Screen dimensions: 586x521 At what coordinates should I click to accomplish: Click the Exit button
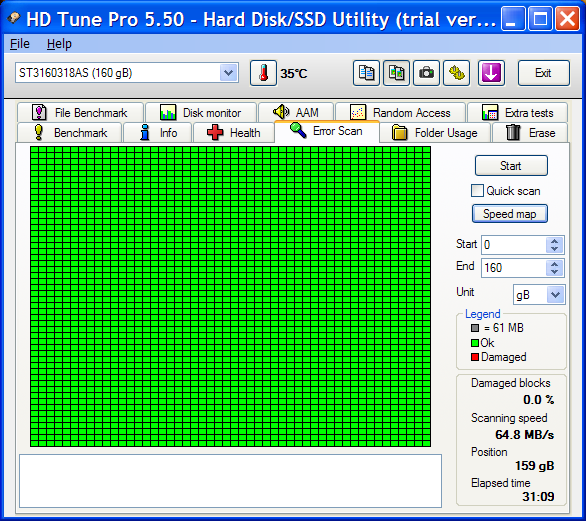pos(543,73)
